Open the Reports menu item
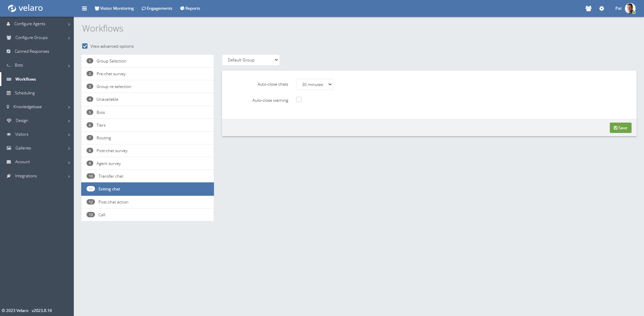 [x=190, y=8]
